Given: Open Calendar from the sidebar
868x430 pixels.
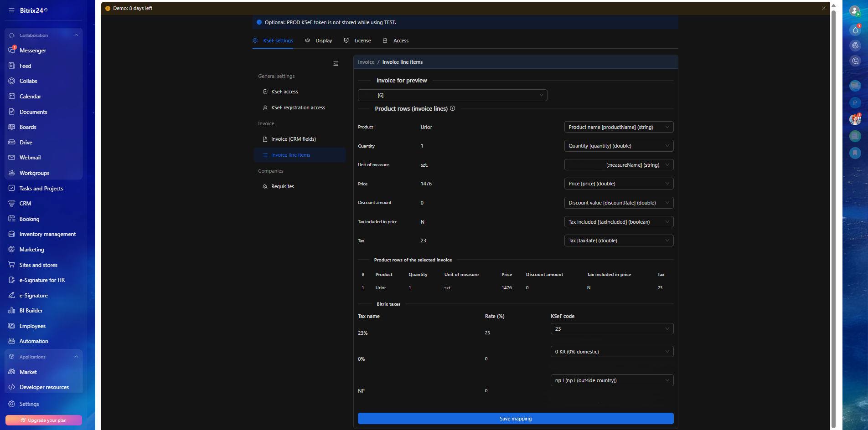Looking at the screenshot, I should click(30, 97).
